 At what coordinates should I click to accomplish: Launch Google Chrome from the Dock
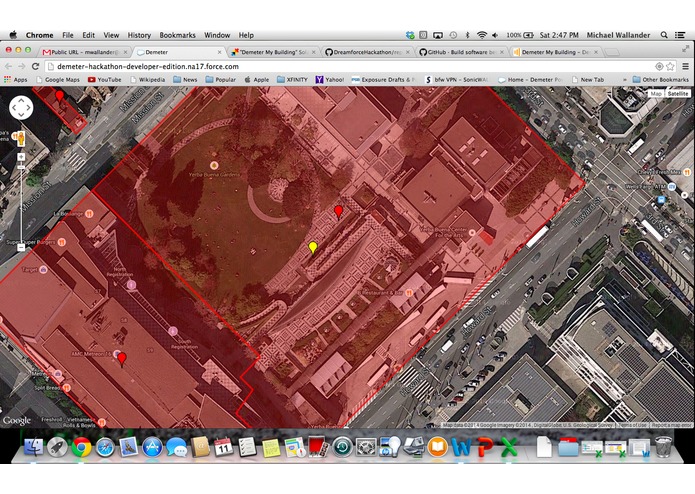coord(82,447)
